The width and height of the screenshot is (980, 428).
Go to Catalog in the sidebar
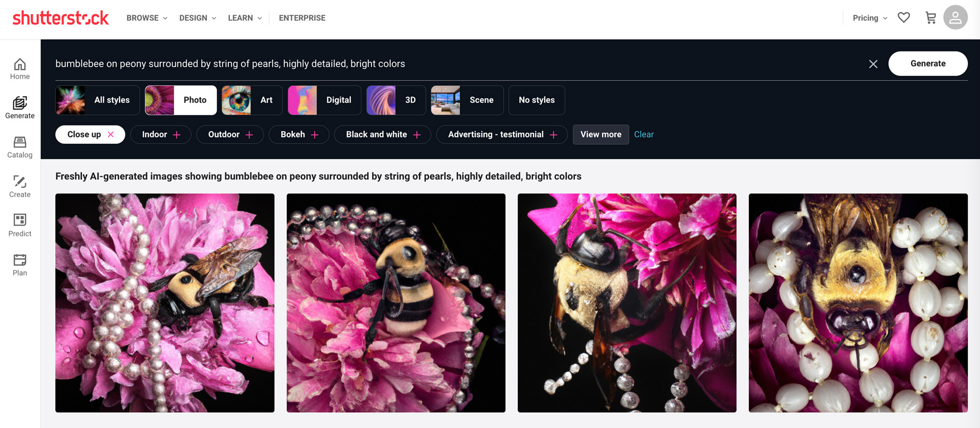tap(20, 147)
